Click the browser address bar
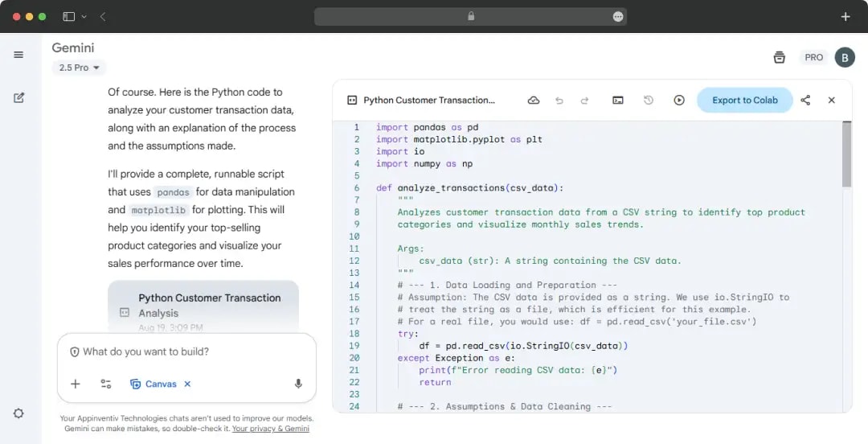868x444 pixels. [x=470, y=17]
